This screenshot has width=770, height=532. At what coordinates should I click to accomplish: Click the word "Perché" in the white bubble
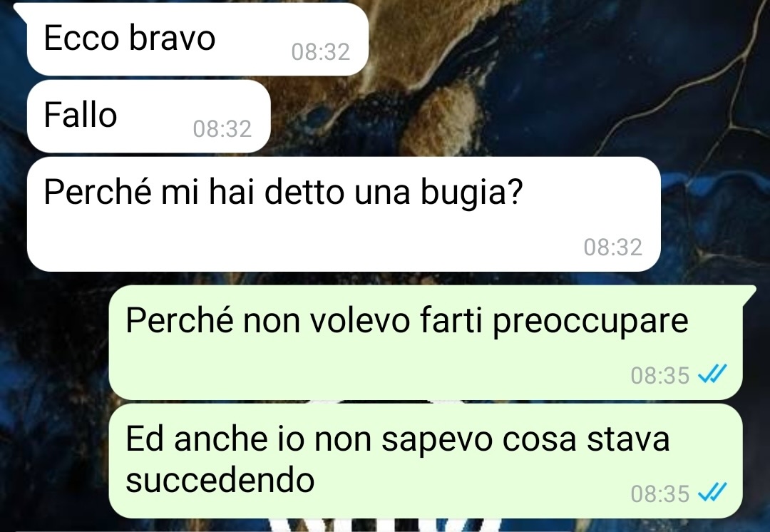click(x=97, y=191)
